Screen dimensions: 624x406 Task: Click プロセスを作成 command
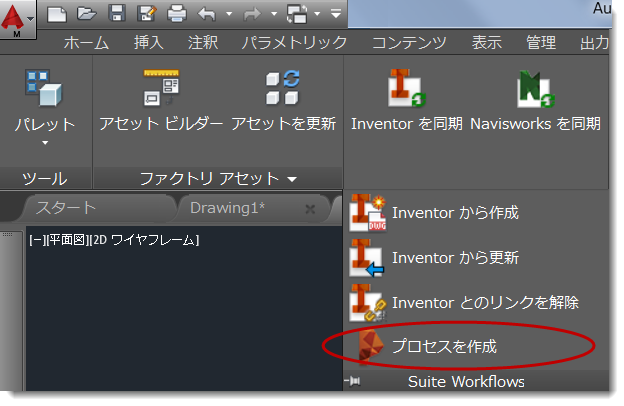428,347
